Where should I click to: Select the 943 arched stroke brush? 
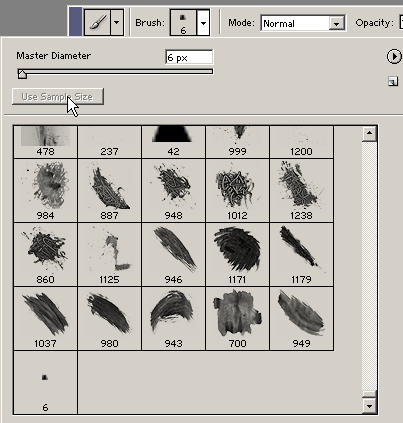[x=173, y=318]
